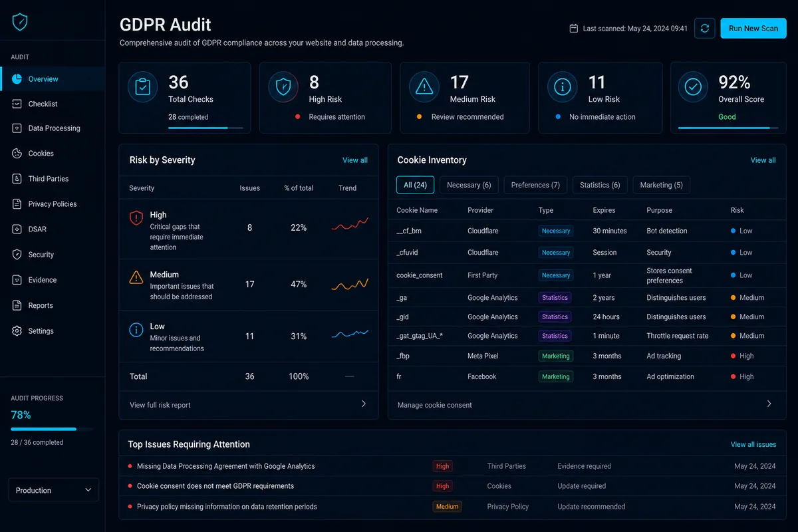This screenshot has height=532, width=798.
Task: Click the Provider column header
Action: point(481,210)
